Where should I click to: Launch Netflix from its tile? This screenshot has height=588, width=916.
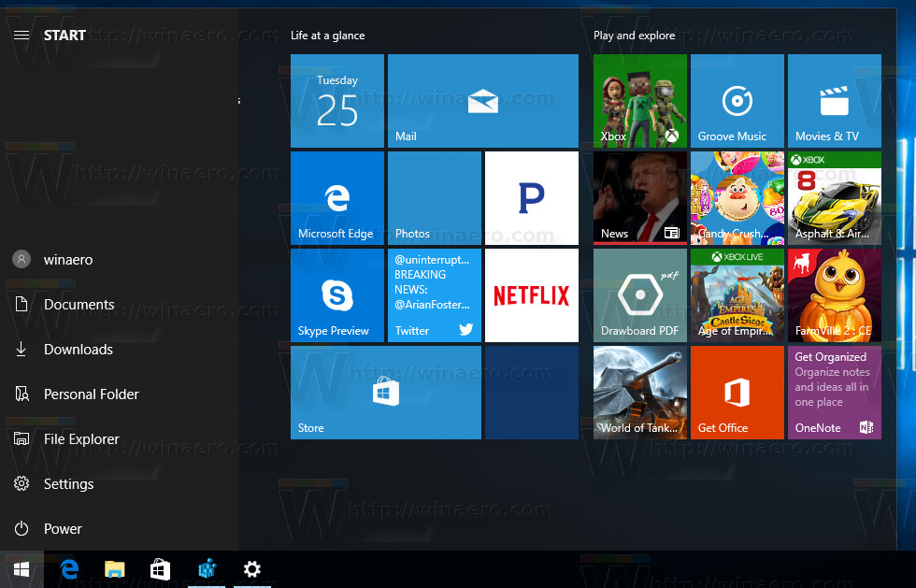tap(531, 294)
